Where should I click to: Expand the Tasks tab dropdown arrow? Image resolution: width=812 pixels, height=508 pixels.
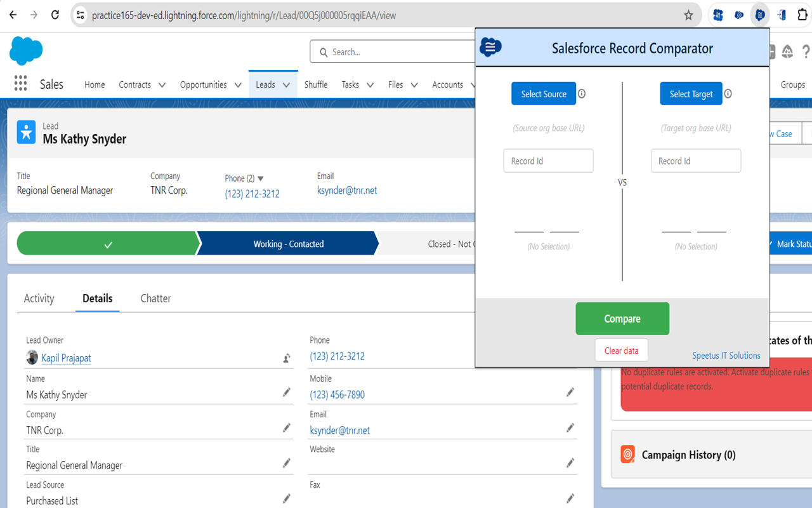[x=370, y=84]
